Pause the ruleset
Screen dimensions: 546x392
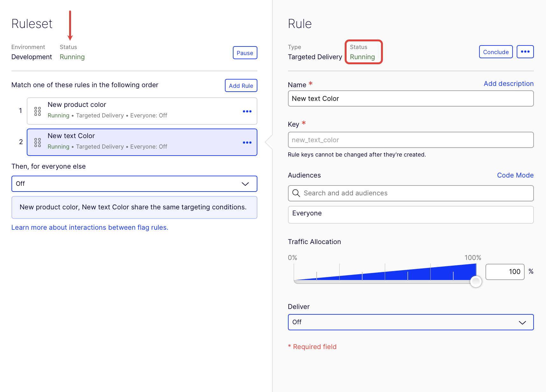[245, 53]
